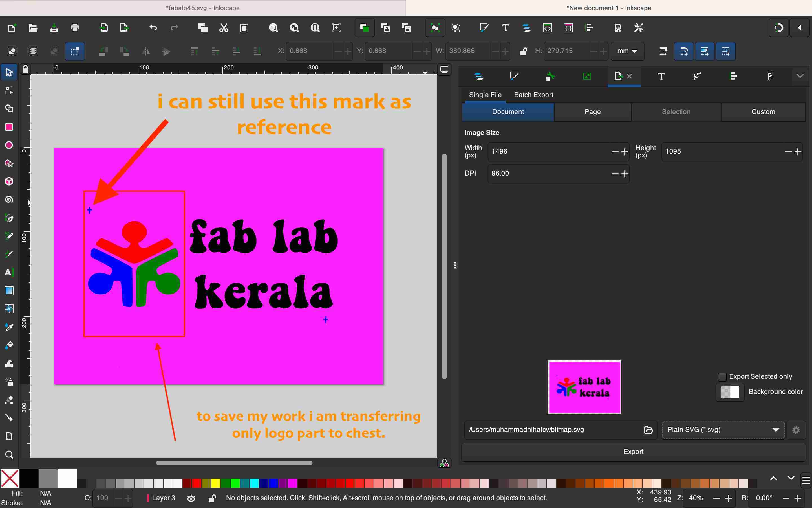The height and width of the screenshot is (508, 812).
Task: Select the Spiral tool
Action: point(9,200)
